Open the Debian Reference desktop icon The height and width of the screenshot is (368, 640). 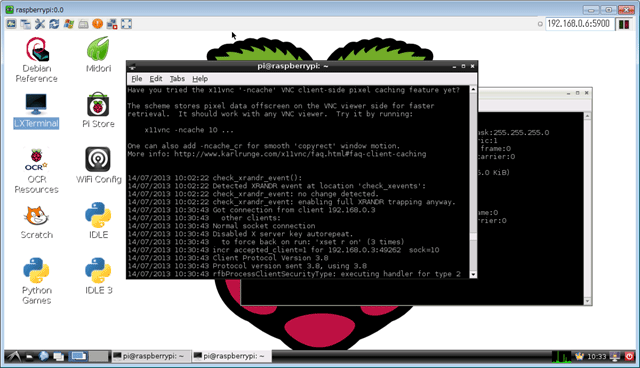pos(36,60)
